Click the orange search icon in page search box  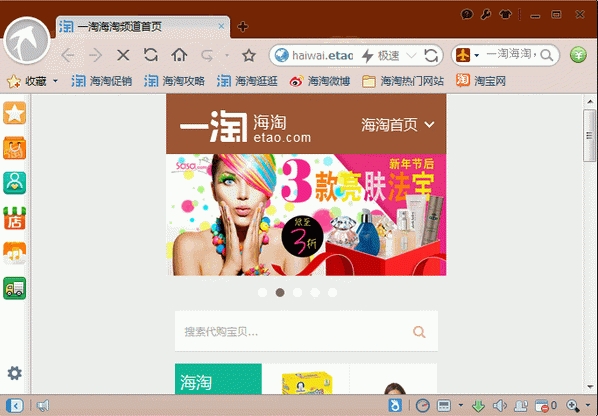pyautogui.click(x=419, y=332)
